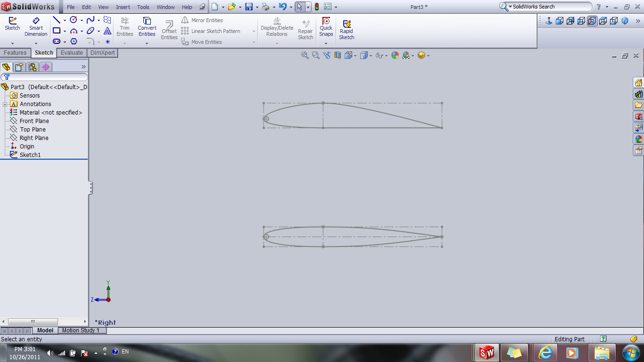Select the Point sketch tool
Viewport: 644px width, 362px height.
tap(107, 41)
